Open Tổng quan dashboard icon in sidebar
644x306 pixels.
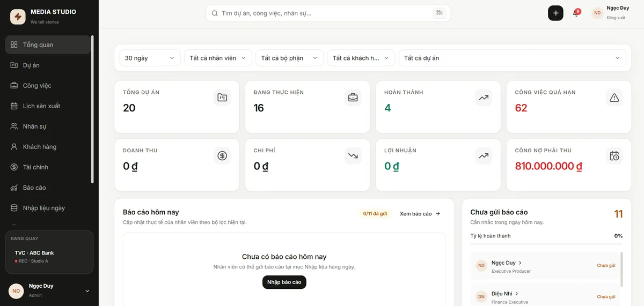14,44
